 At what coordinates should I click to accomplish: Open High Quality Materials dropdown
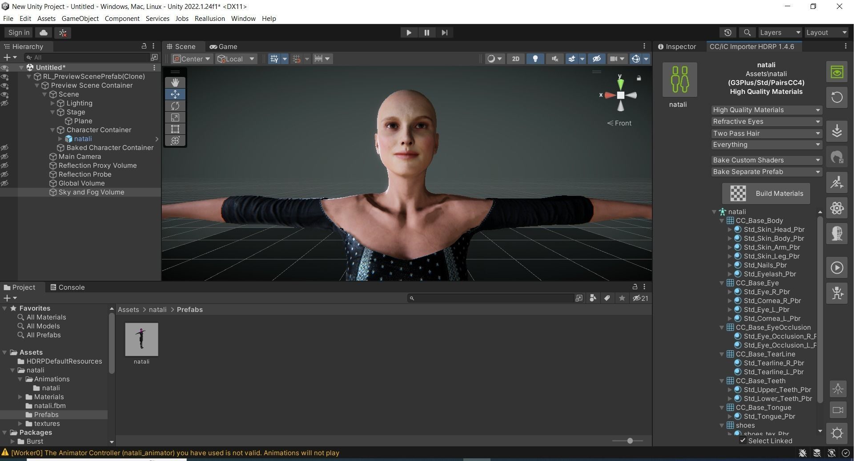pyautogui.click(x=766, y=110)
